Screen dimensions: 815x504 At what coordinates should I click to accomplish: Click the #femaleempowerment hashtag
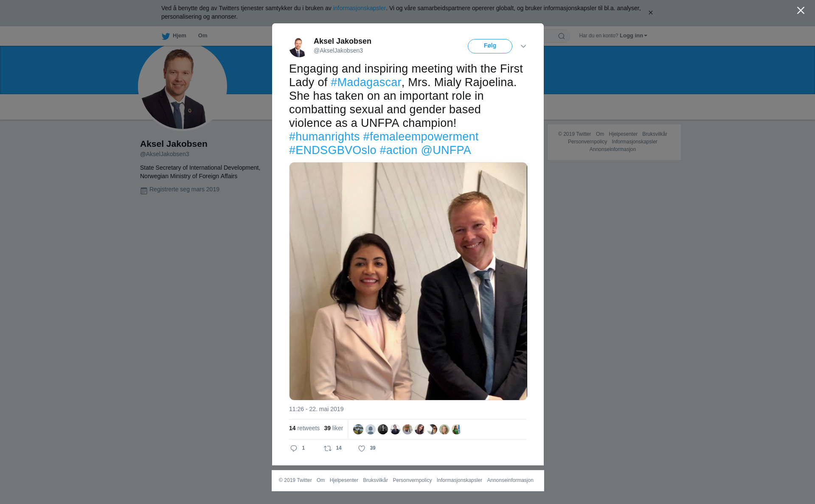click(421, 137)
